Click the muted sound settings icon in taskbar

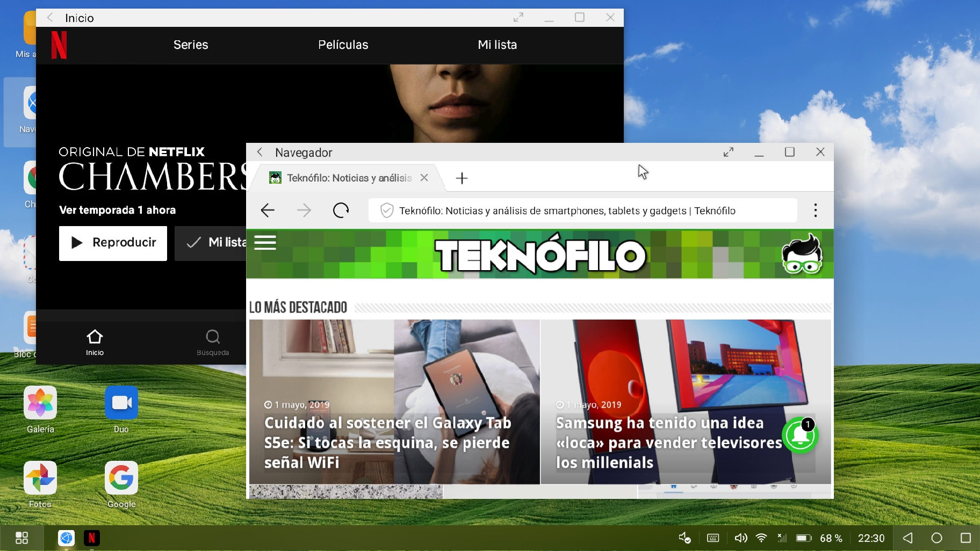click(x=684, y=538)
